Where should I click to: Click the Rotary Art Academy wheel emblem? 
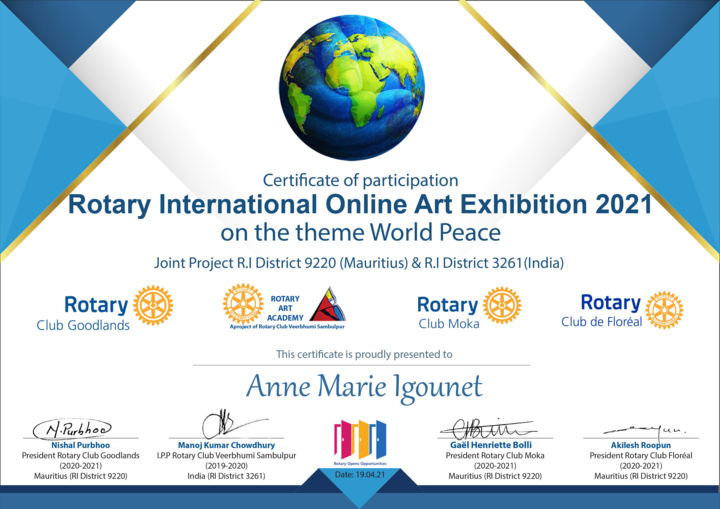pos(243,304)
